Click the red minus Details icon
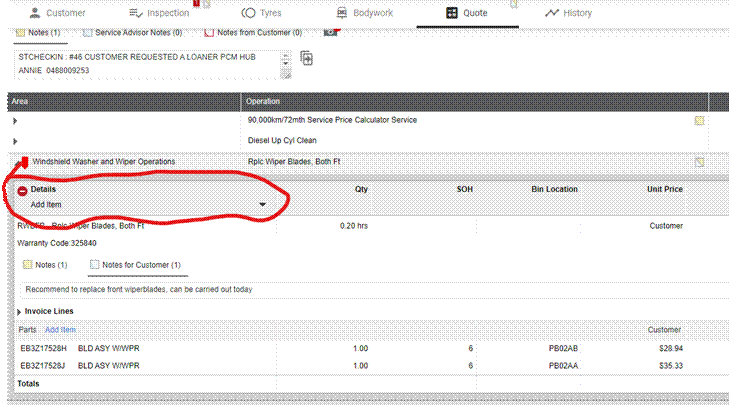Viewport: 729px width, 405px height. [x=22, y=191]
